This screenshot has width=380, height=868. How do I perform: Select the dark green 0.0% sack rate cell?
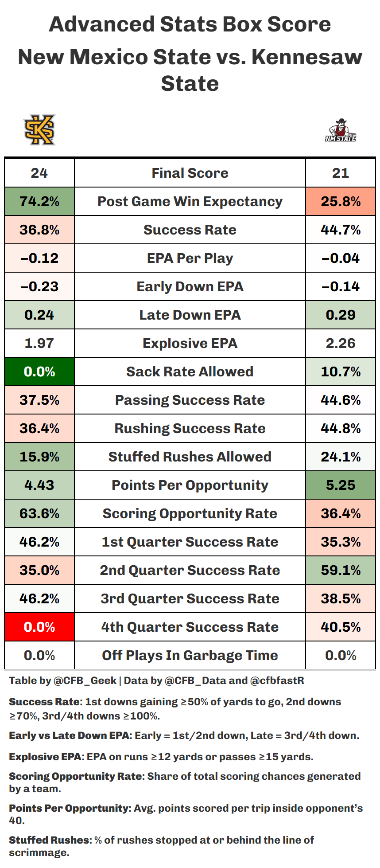[39, 371]
